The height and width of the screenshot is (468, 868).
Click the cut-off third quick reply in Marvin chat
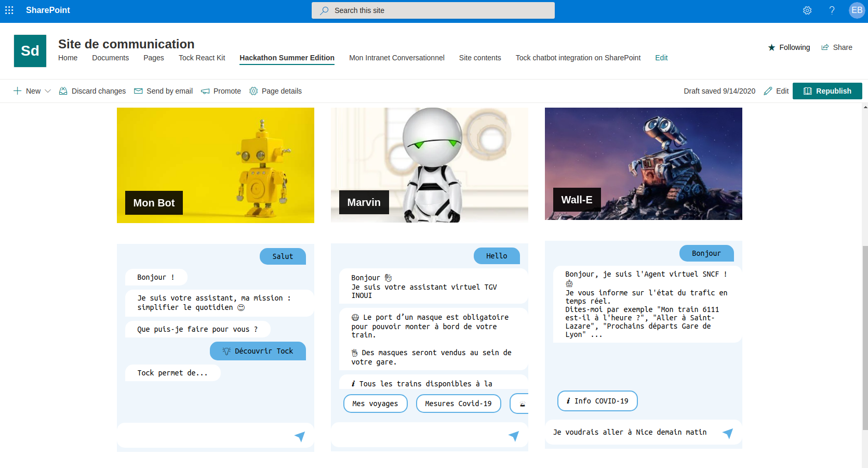[x=519, y=404]
